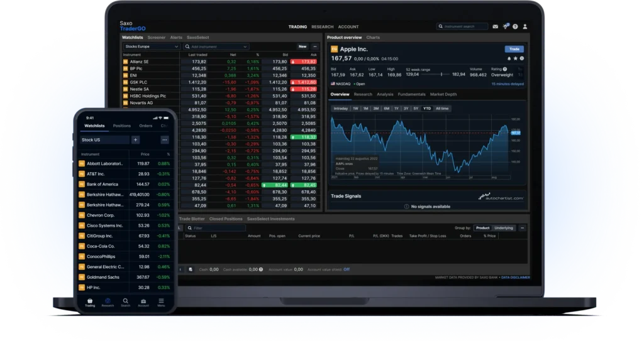Open the Market Depth tab
The image size is (644, 341).
click(x=443, y=94)
